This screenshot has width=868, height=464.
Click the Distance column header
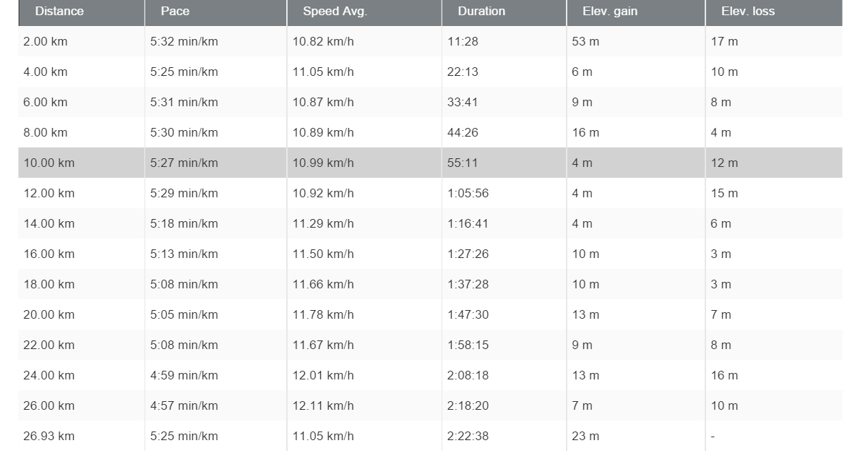pos(59,12)
